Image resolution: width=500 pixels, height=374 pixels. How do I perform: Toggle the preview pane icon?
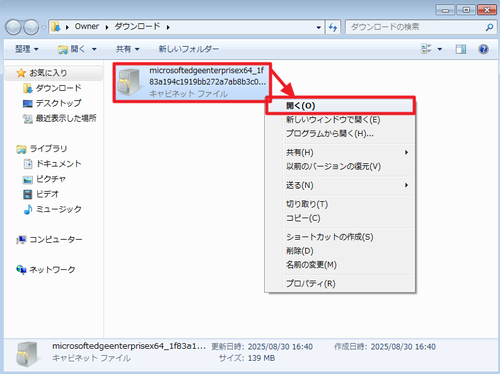[x=461, y=49]
